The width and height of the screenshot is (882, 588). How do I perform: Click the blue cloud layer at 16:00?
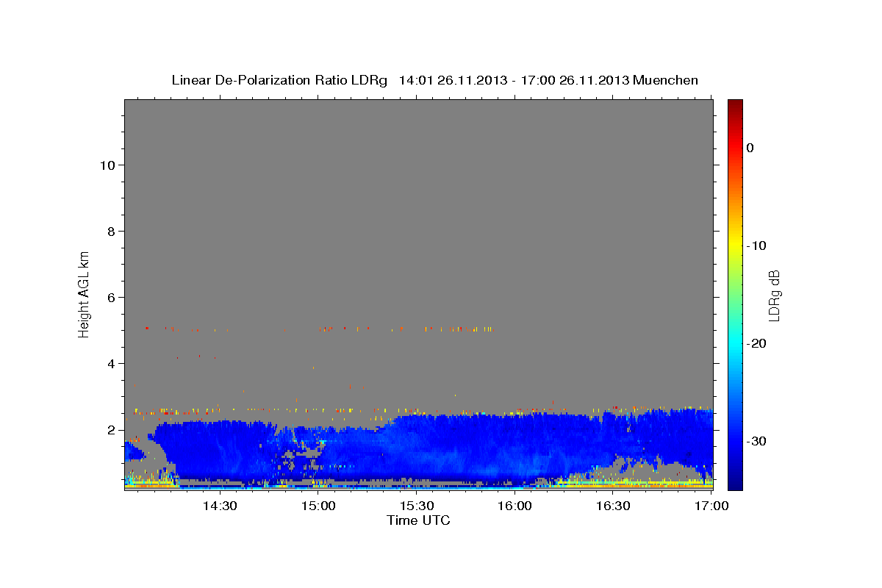tap(515, 448)
